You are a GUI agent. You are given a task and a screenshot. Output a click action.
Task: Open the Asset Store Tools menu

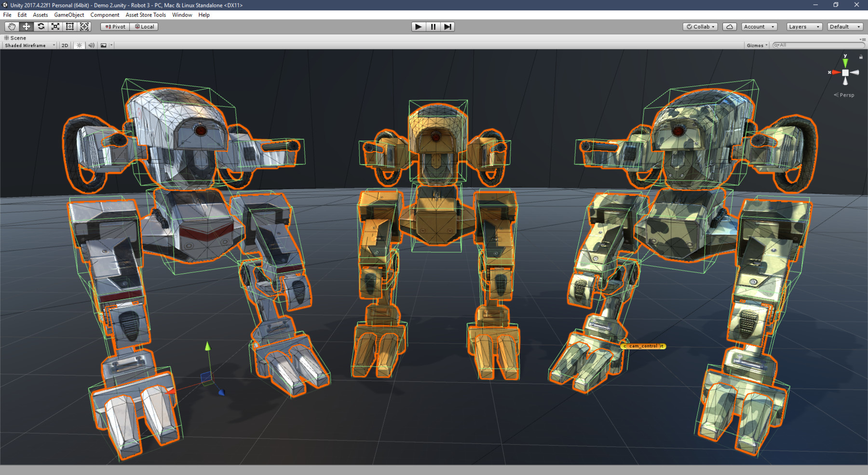pos(145,15)
